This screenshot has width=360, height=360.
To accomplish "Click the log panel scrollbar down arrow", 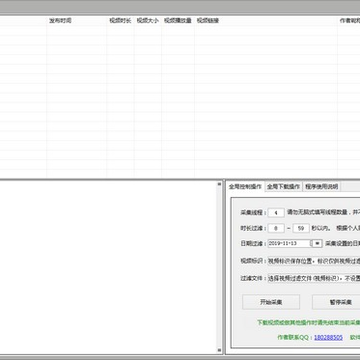I will click(219, 350).
